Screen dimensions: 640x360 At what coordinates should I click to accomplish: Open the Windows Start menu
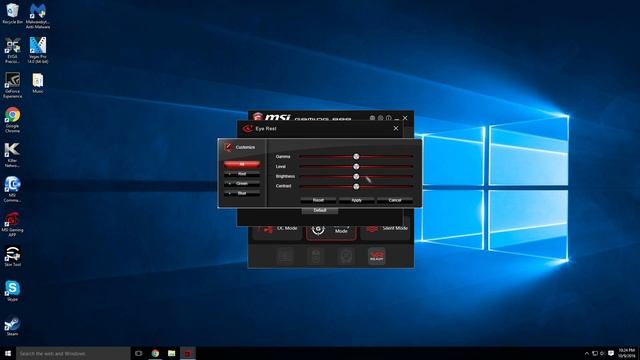click(8, 353)
